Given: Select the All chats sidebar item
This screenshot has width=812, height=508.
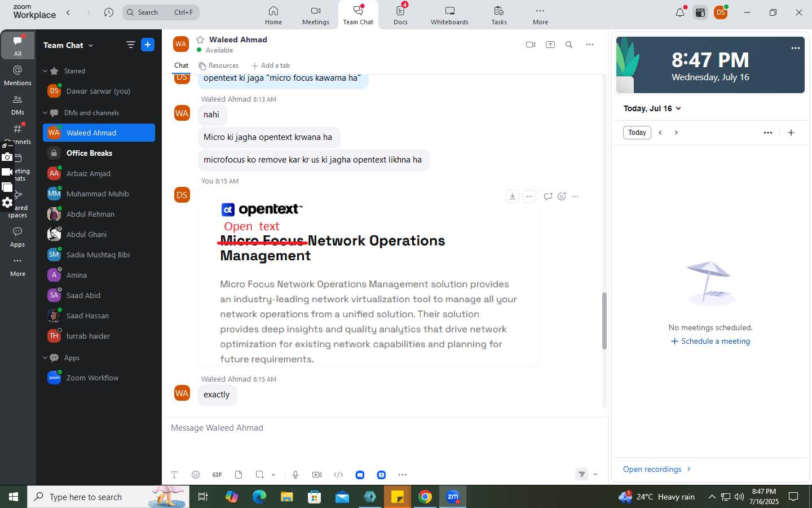Looking at the screenshot, I should pos(17,46).
